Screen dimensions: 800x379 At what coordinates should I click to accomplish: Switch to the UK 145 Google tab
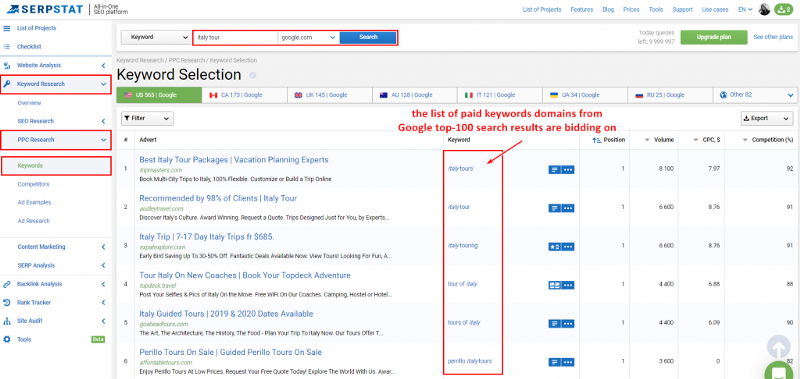[x=330, y=95]
